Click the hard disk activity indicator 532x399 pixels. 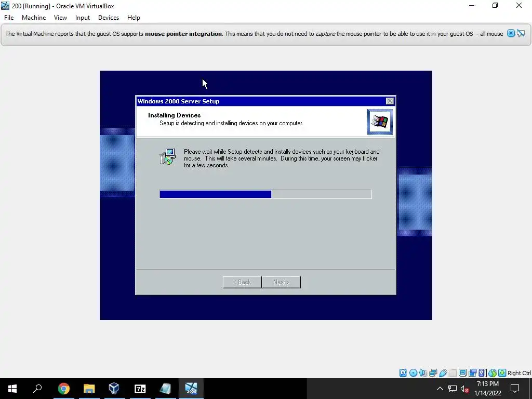[403, 373]
